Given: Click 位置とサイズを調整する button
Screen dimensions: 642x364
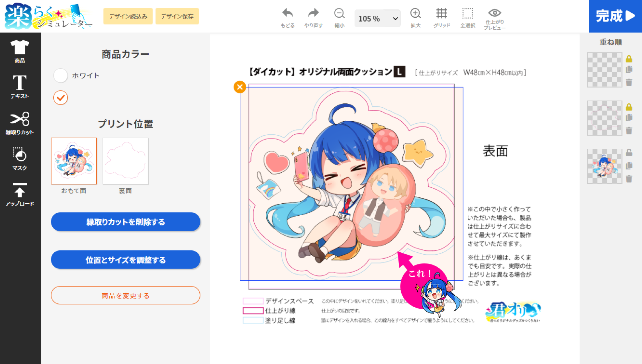Looking at the screenshot, I should (x=125, y=260).
